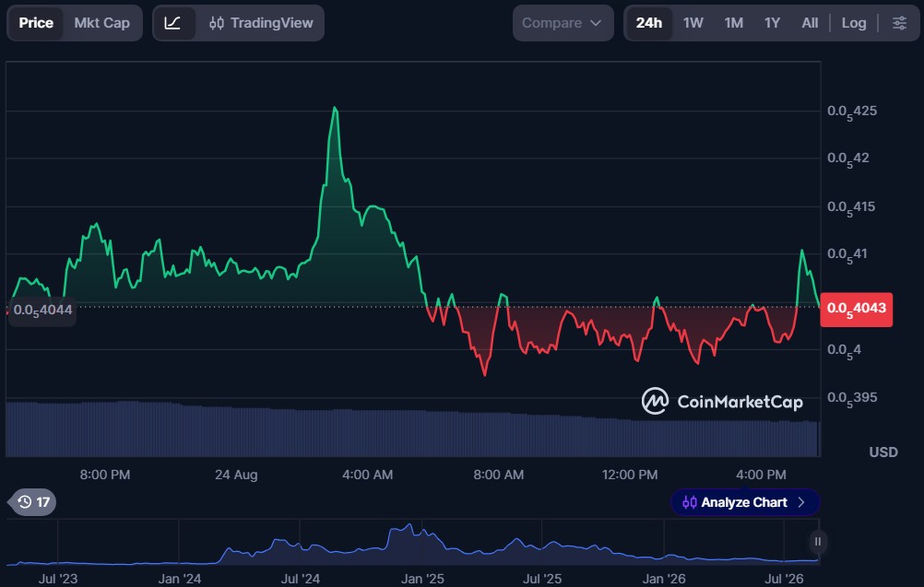This screenshot has width=924, height=587.
Task: Select the 1Y time range
Action: tap(772, 23)
